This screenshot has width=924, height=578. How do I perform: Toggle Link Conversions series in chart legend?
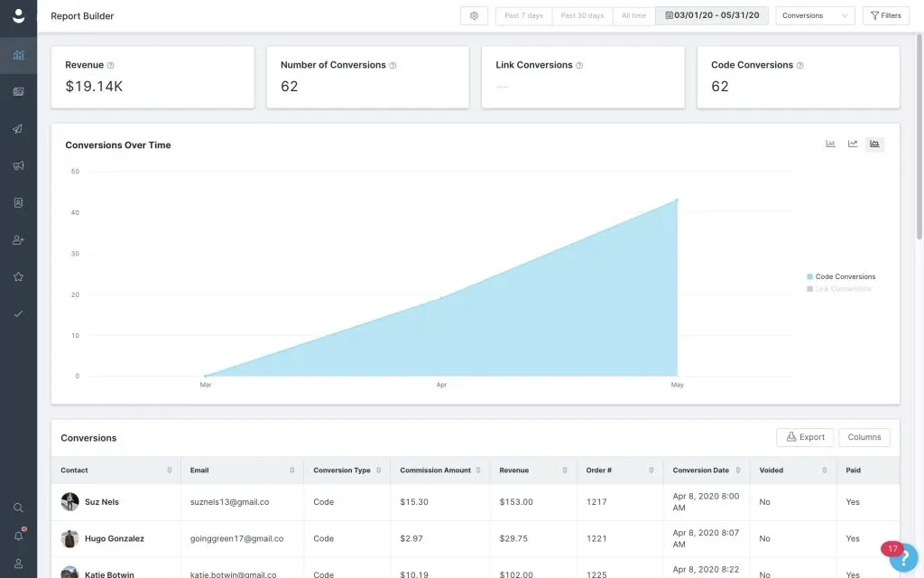[x=843, y=289]
